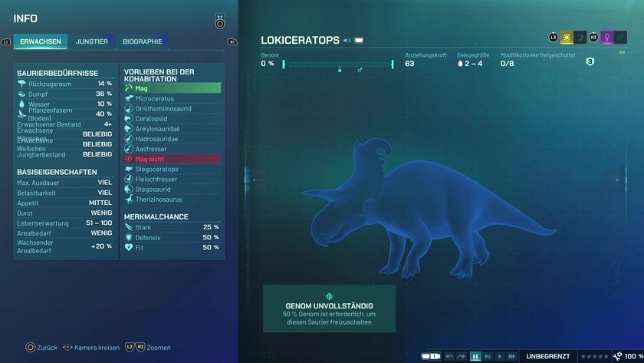Select the Stegosaurid entry
The width and height of the screenshot is (644, 363).
coord(172,189)
